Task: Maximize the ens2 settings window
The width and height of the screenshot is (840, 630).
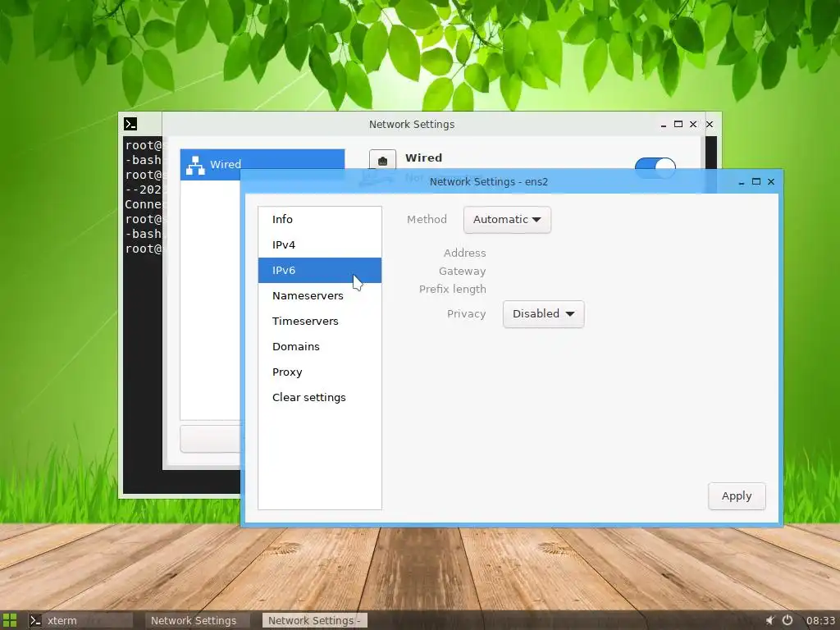Action: 756,181
